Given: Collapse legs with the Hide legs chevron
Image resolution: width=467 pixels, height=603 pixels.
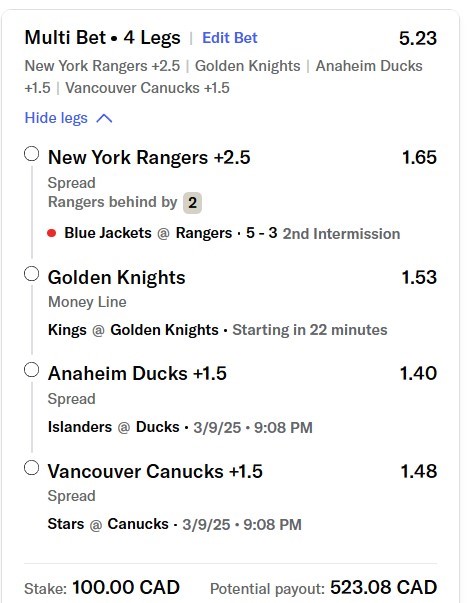Looking at the screenshot, I should pyautogui.click(x=104, y=118).
